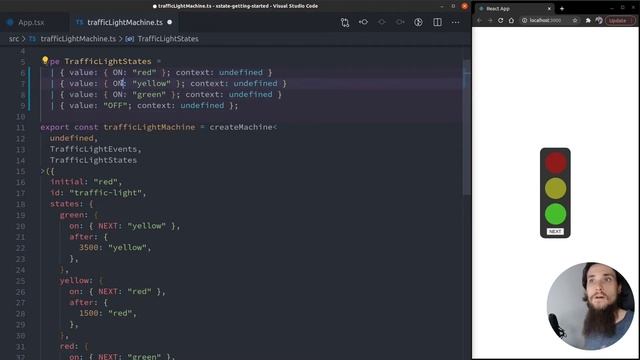Click "trafficLightMachine" constant name on line 11

[x=149, y=127]
